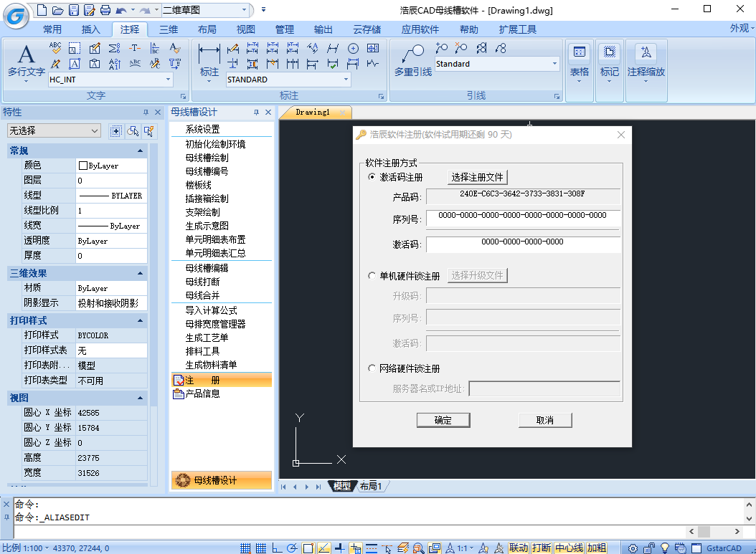Click the Print icon in quick access toolbar
This screenshot has width=756, height=554.
[x=105, y=10]
